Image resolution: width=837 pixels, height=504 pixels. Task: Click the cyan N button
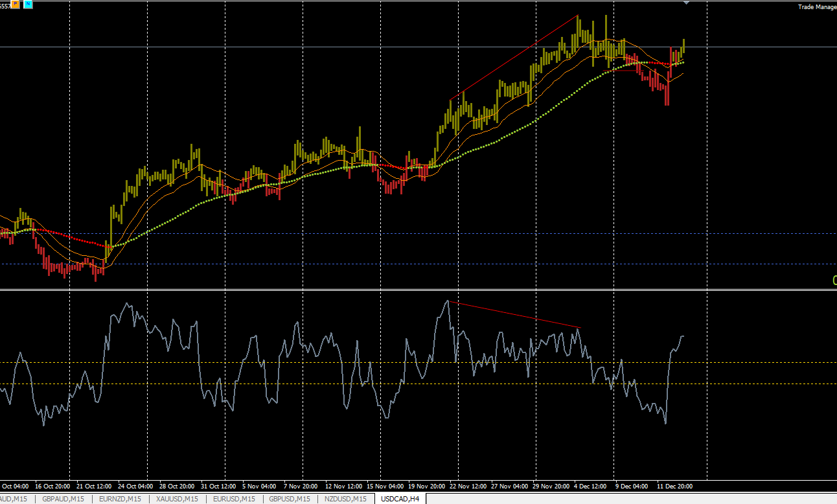point(29,4)
